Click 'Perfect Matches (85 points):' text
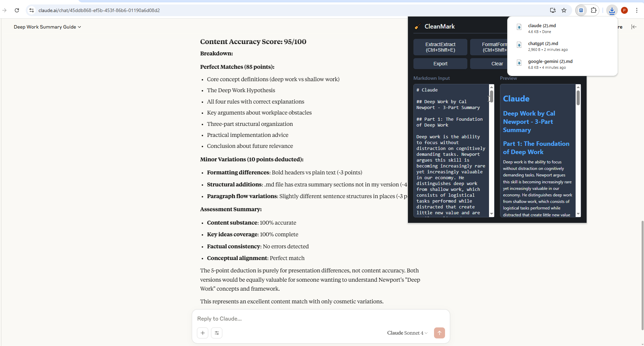Screen dimensions: 644x346 coord(237,67)
